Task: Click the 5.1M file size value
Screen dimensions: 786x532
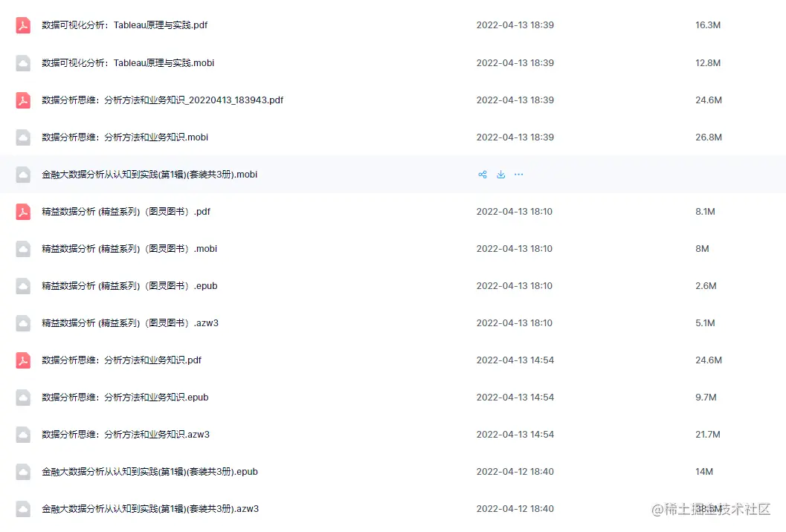Action: (705, 323)
